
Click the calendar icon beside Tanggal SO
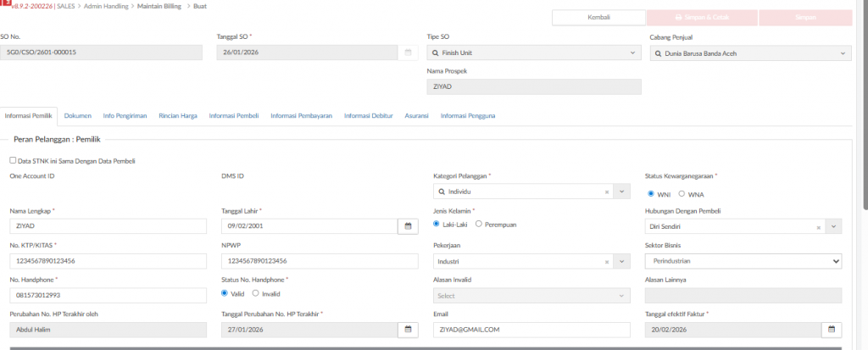click(x=408, y=53)
